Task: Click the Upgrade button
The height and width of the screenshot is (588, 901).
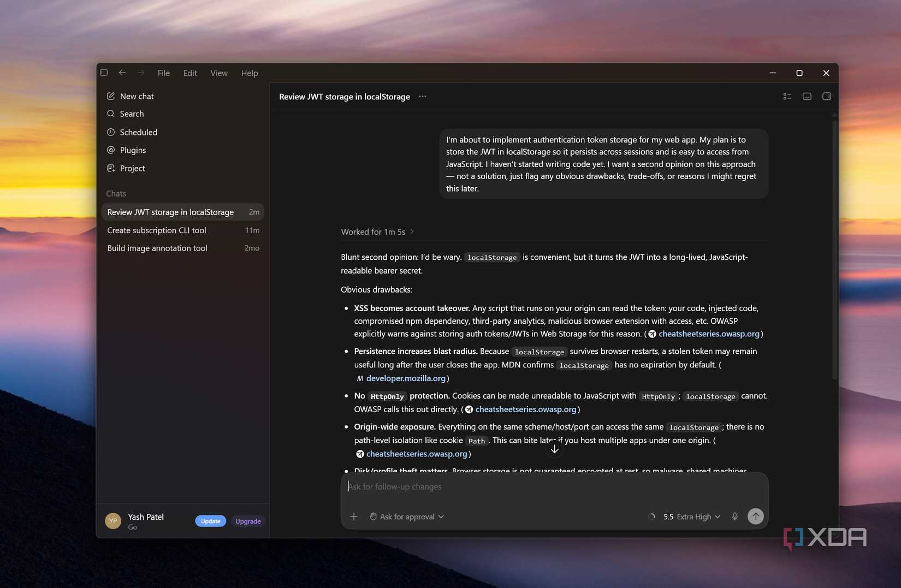Action: coord(248,521)
